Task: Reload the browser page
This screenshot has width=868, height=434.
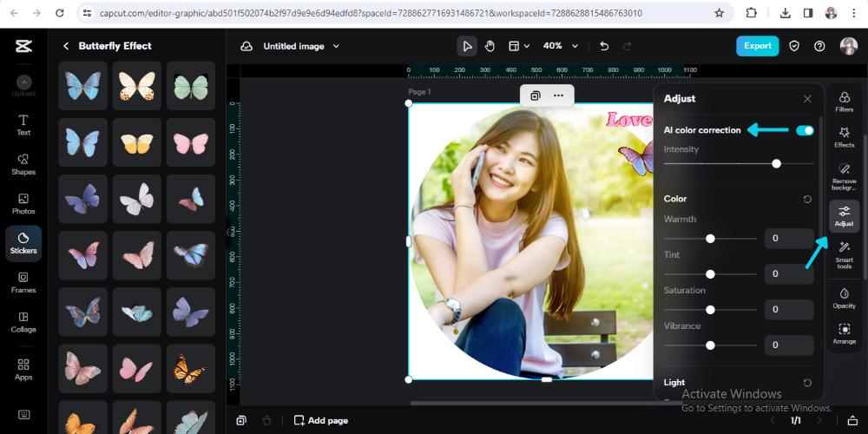Action: click(x=60, y=13)
